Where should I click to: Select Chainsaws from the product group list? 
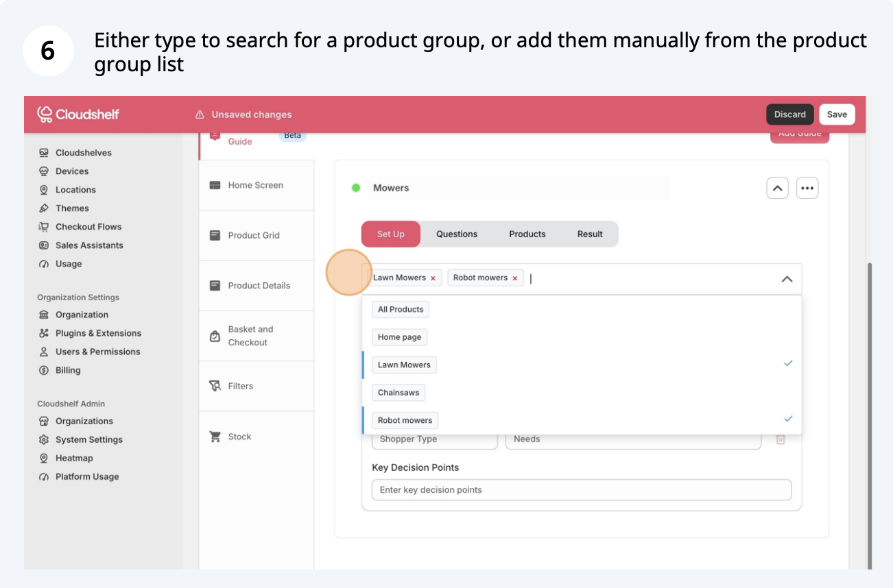tap(398, 393)
